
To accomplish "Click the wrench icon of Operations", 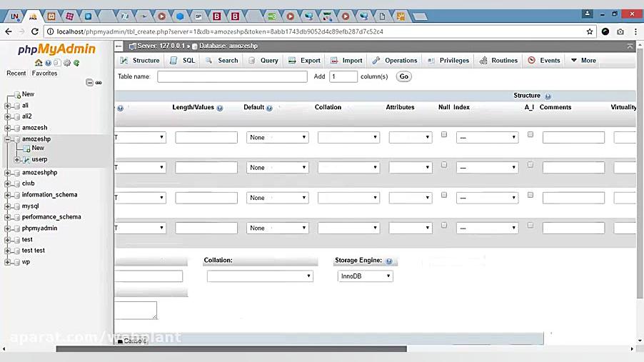I will coord(376,61).
